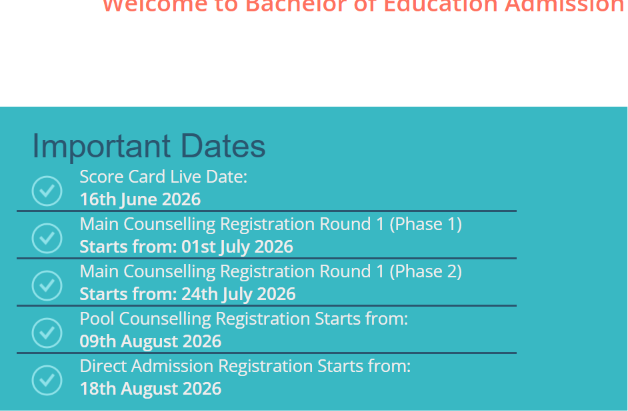Click the checkmark icon next to Round 1 (Phase 1)
Image resolution: width=628 pixels, height=411 pixels.
(x=47, y=238)
